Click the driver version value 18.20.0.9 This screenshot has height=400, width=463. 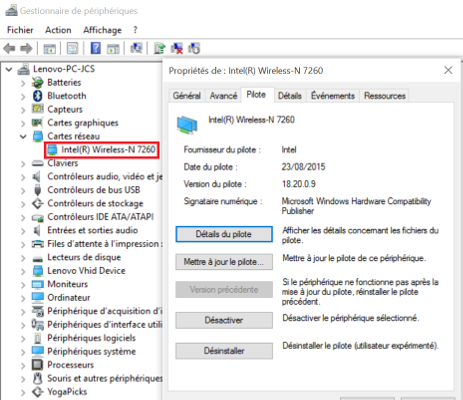(x=299, y=184)
